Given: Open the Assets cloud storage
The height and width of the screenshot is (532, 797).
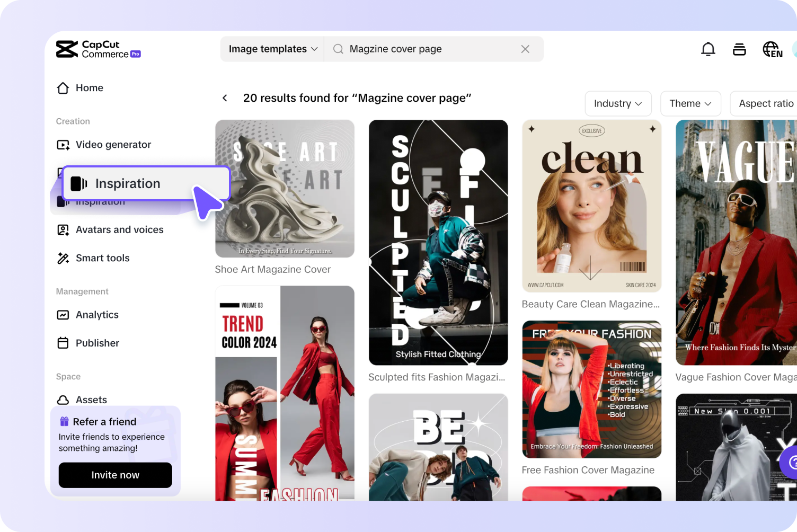Looking at the screenshot, I should (91, 400).
